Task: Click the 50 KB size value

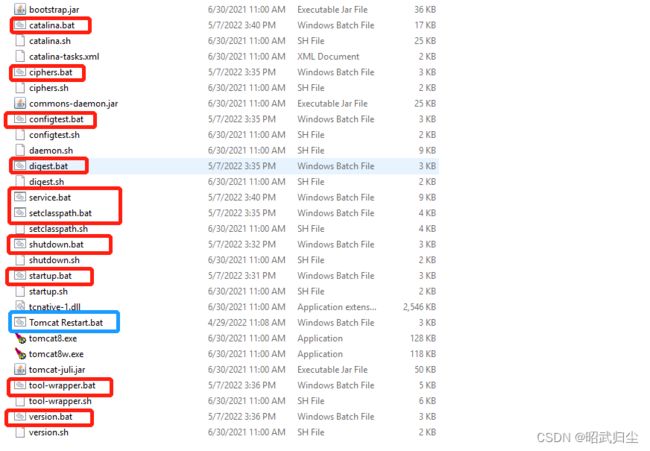Action: (x=425, y=370)
